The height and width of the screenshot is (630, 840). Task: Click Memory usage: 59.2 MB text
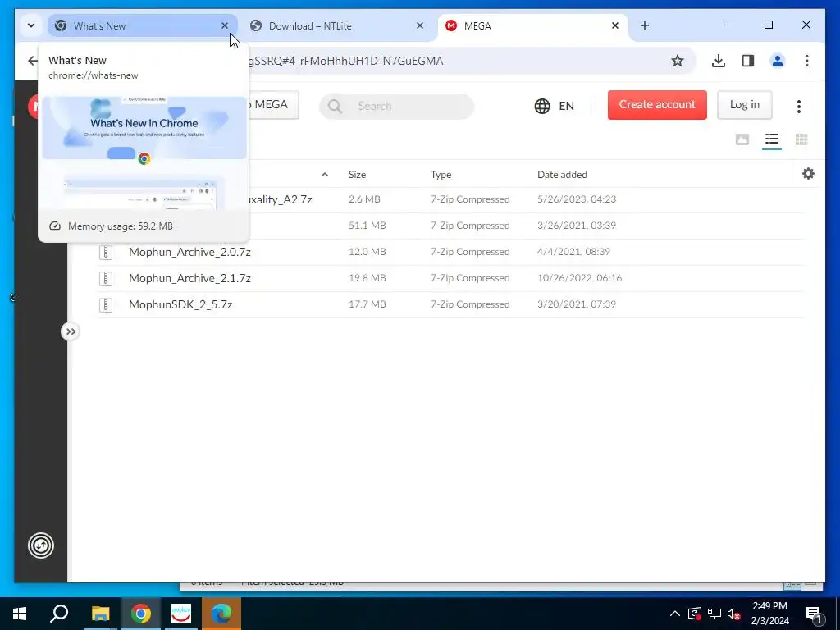tap(120, 226)
